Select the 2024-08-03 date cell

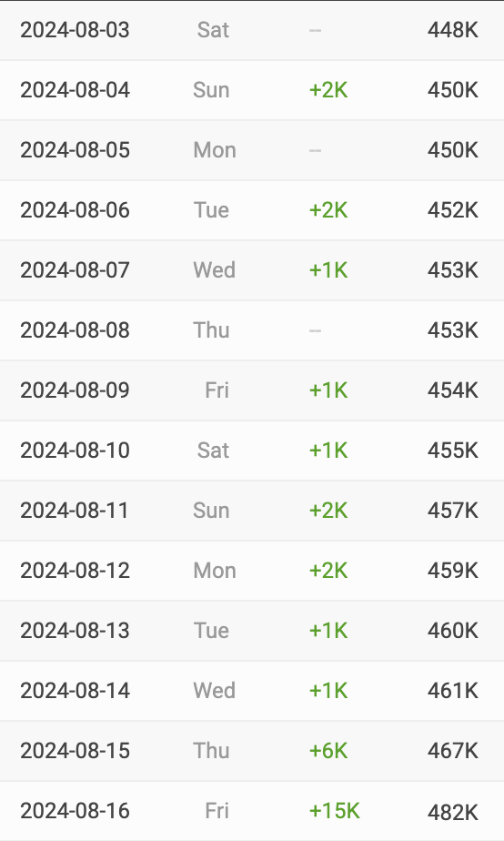click(x=76, y=30)
